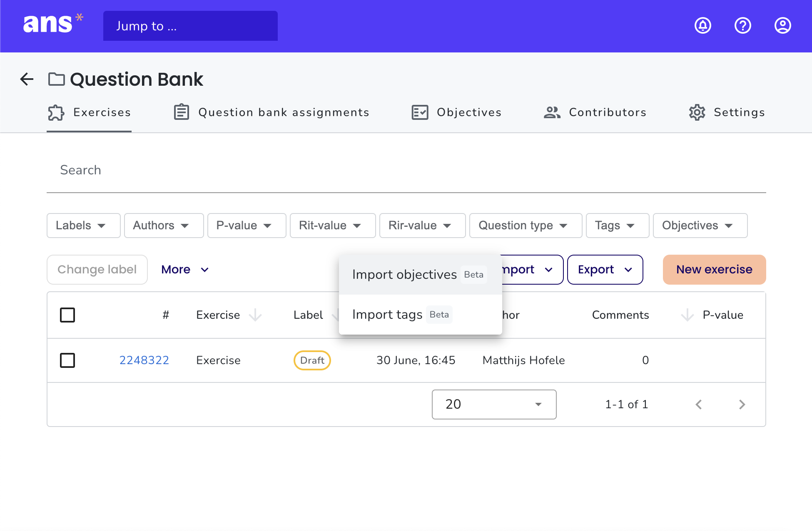Image resolution: width=812 pixels, height=531 pixels.
Task: Go to the next page of results
Action: tap(742, 404)
